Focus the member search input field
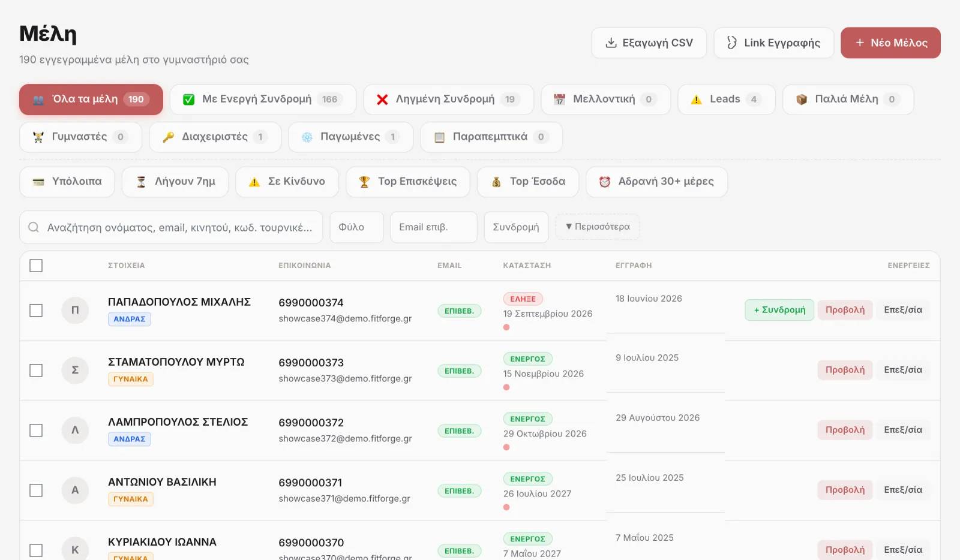Viewport: 960px width, 560px height. tap(171, 227)
